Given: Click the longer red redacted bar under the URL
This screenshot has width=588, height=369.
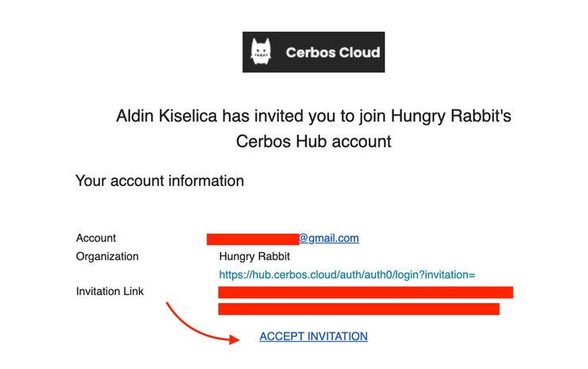Looking at the screenshot, I should coord(366,293).
